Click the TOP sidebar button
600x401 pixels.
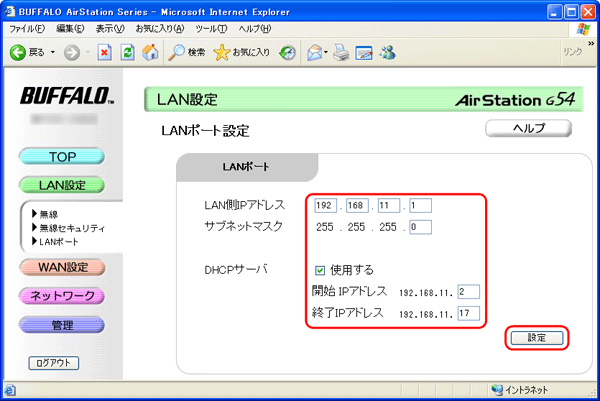[62, 156]
